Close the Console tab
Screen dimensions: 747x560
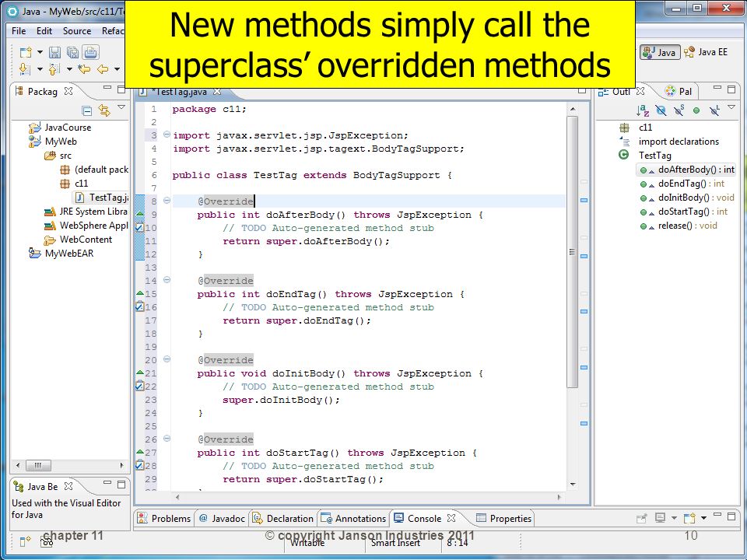(451, 518)
